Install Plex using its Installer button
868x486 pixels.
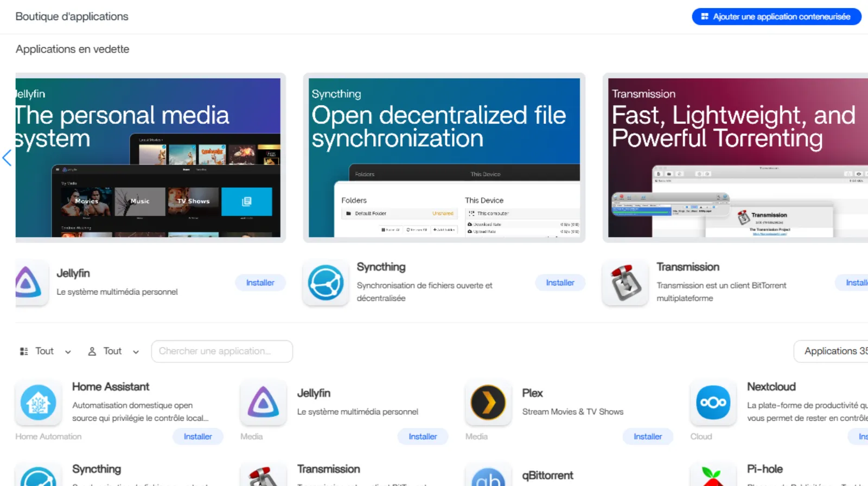pos(648,437)
